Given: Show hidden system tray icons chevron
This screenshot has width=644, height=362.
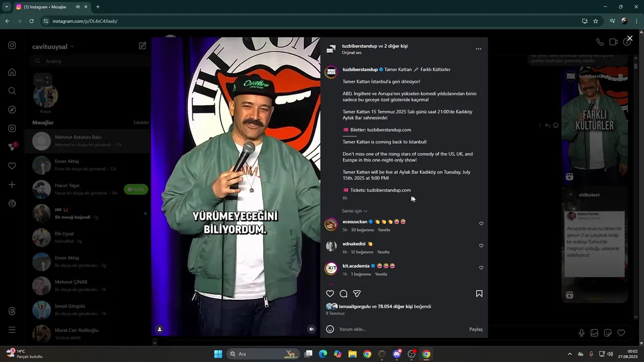Looking at the screenshot, I should (570, 354).
